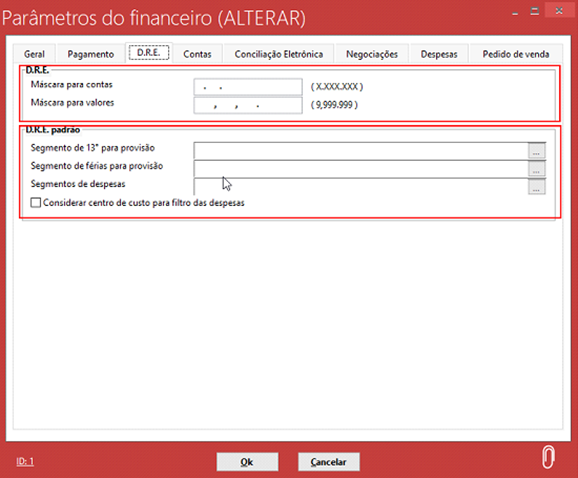This screenshot has width=578, height=478.
Task: Maximize the Parâmetros do financeiro window
Action: point(535,11)
